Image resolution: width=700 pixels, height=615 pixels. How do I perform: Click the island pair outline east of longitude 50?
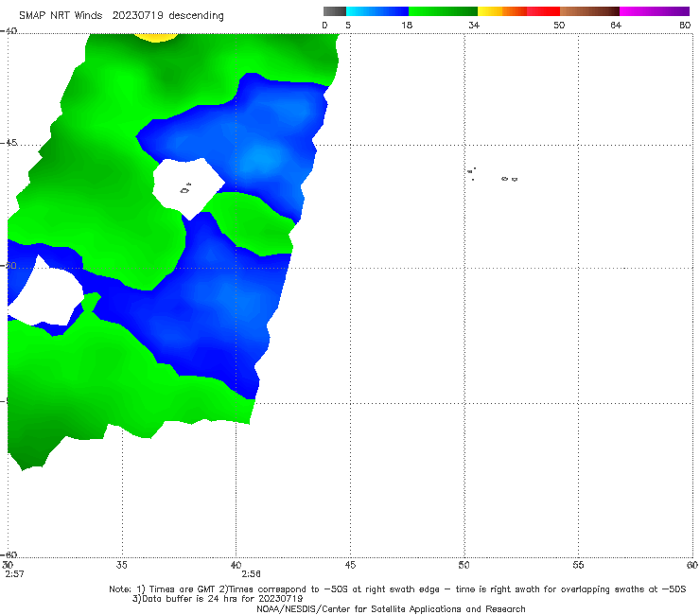(x=509, y=179)
